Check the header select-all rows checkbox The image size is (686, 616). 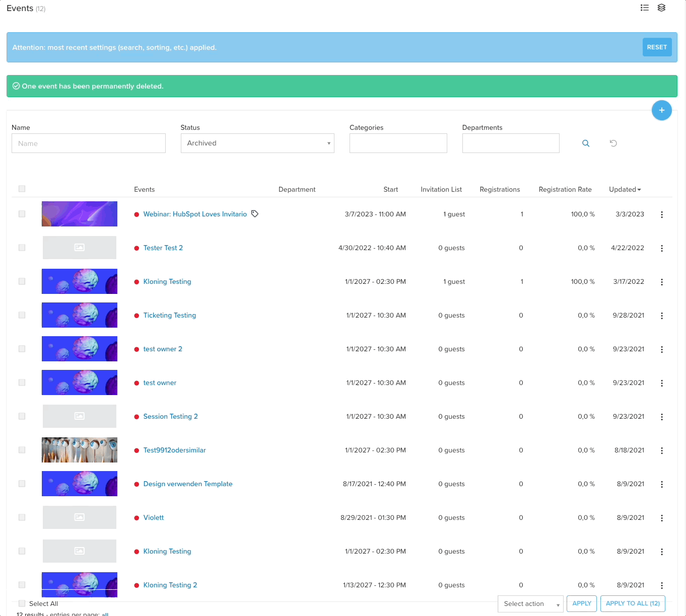click(x=22, y=189)
